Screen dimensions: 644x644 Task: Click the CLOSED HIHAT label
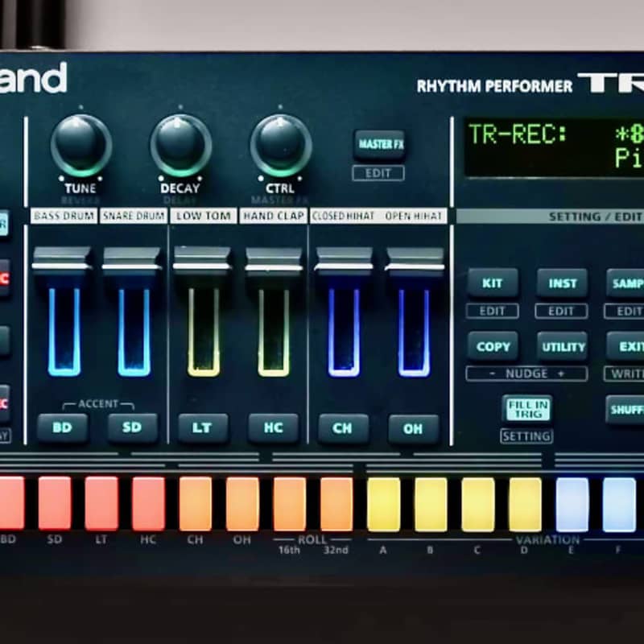click(343, 216)
